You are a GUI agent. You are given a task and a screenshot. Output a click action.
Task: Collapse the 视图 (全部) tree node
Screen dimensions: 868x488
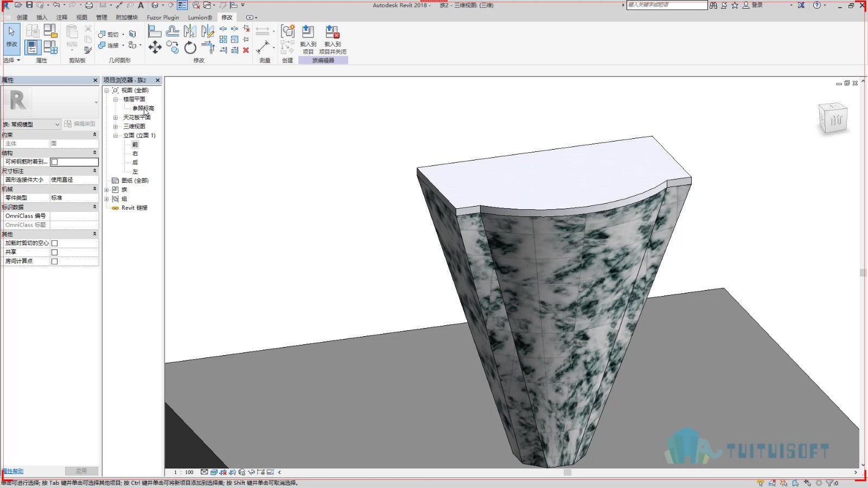106,90
